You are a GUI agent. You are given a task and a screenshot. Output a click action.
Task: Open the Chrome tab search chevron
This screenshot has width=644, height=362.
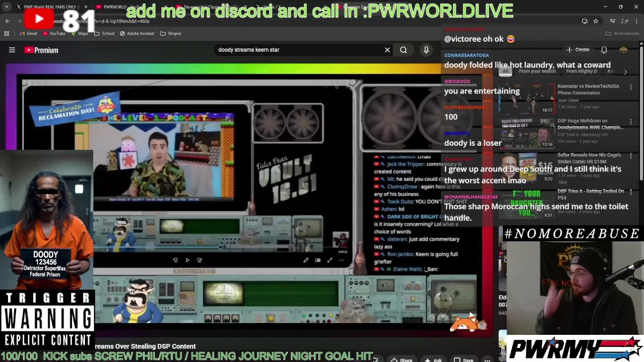[x=7, y=7]
